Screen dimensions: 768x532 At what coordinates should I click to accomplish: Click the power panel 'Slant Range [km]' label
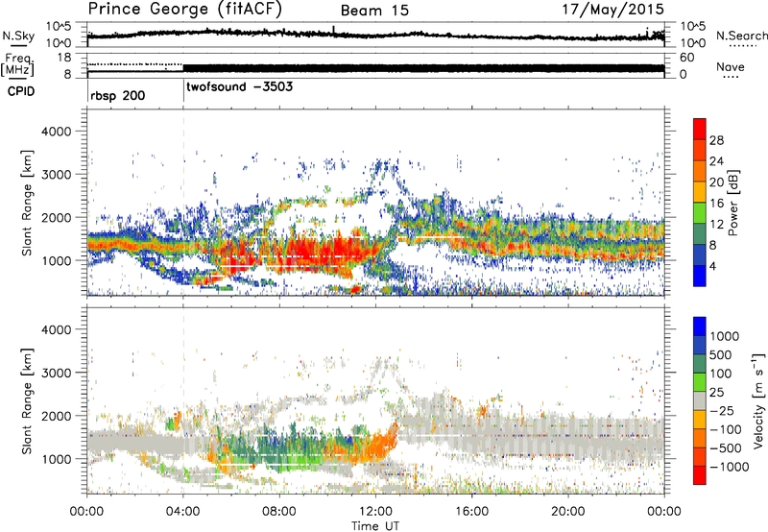[x=28, y=203]
